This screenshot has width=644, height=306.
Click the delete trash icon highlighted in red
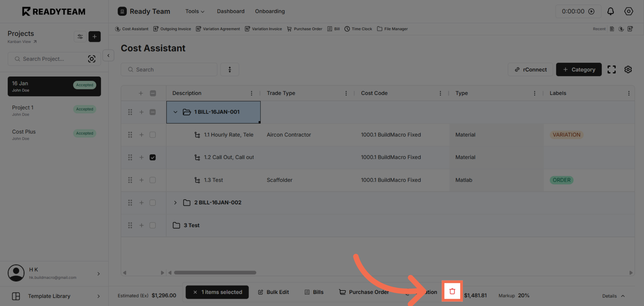click(x=452, y=291)
